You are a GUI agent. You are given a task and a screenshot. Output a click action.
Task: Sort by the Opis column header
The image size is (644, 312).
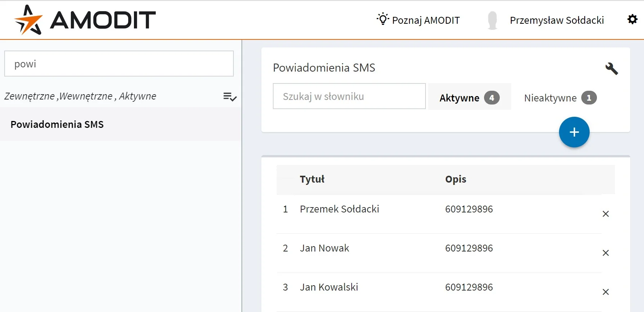pos(456,179)
